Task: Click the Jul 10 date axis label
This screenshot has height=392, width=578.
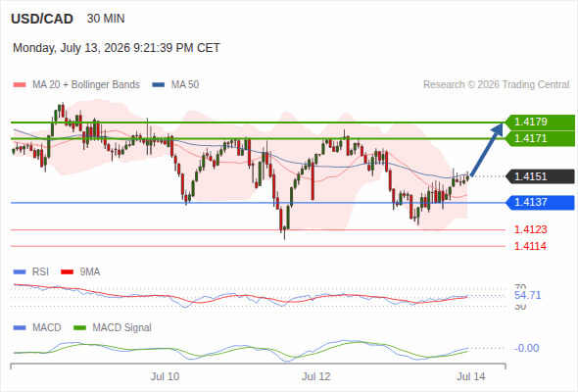Action: pos(165,377)
